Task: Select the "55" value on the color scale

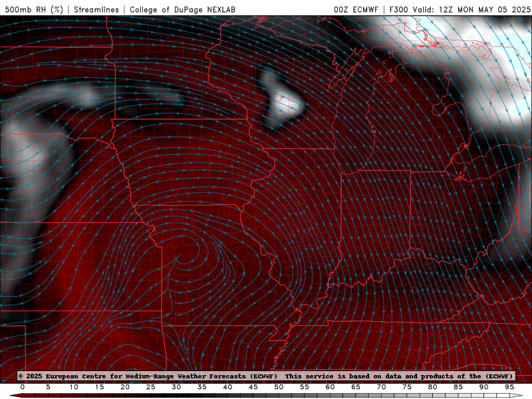Action: point(305,387)
